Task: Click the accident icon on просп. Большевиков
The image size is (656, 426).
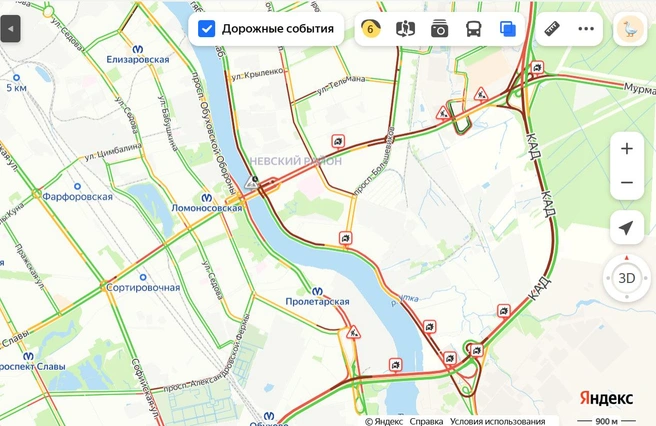Action: tap(345, 238)
